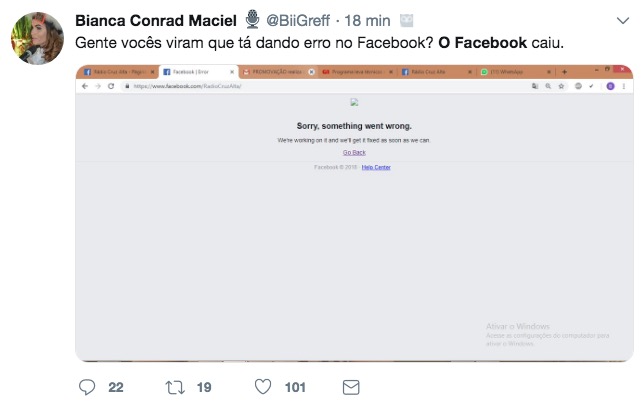
Task: Open the Chrome three-dot menu
Action: [x=624, y=87]
